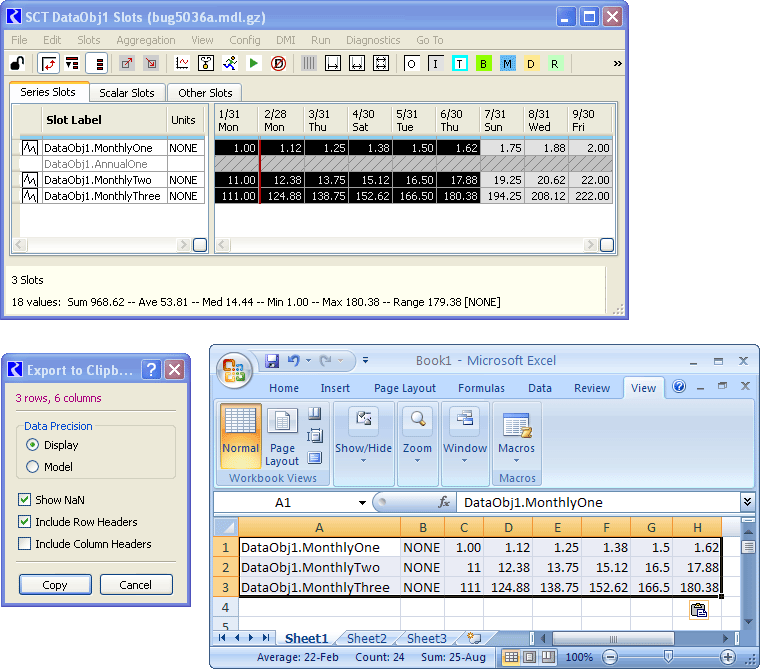The width and height of the screenshot is (760, 669).
Task: Click the DataObj1.AnnualOne slot row label
Action: point(95,164)
